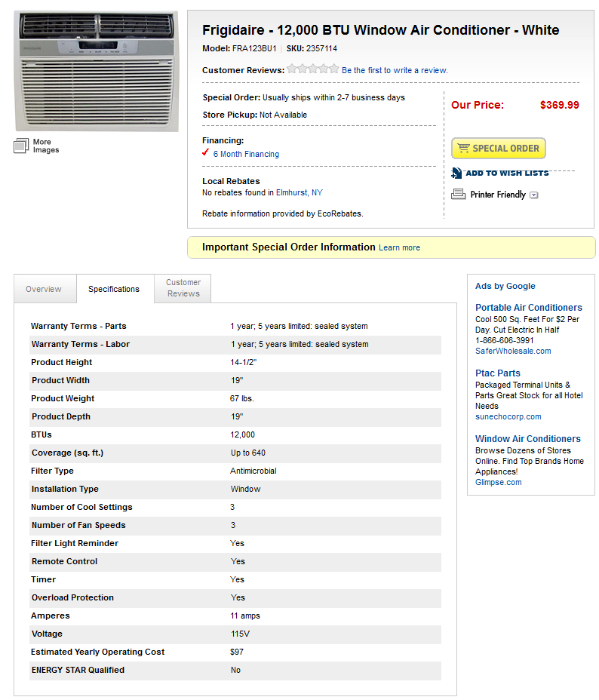Open the Ptac Parts ad
Viewport: 599px width, 700px height.
pos(498,373)
